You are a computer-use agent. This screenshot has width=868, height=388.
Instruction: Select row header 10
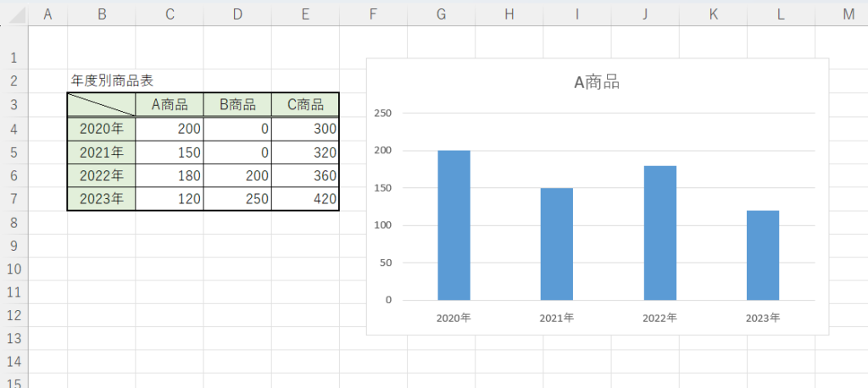pyautogui.click(x=14, y=269)
